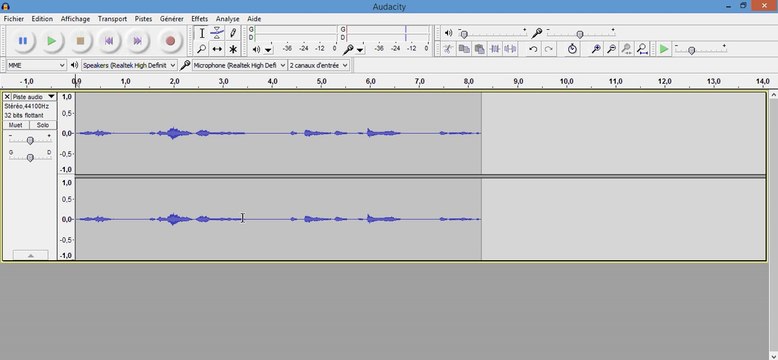This screenshot has height=360, width=778.
Task: Click the '32 bits flottant' label
Action: click(24, 116)
